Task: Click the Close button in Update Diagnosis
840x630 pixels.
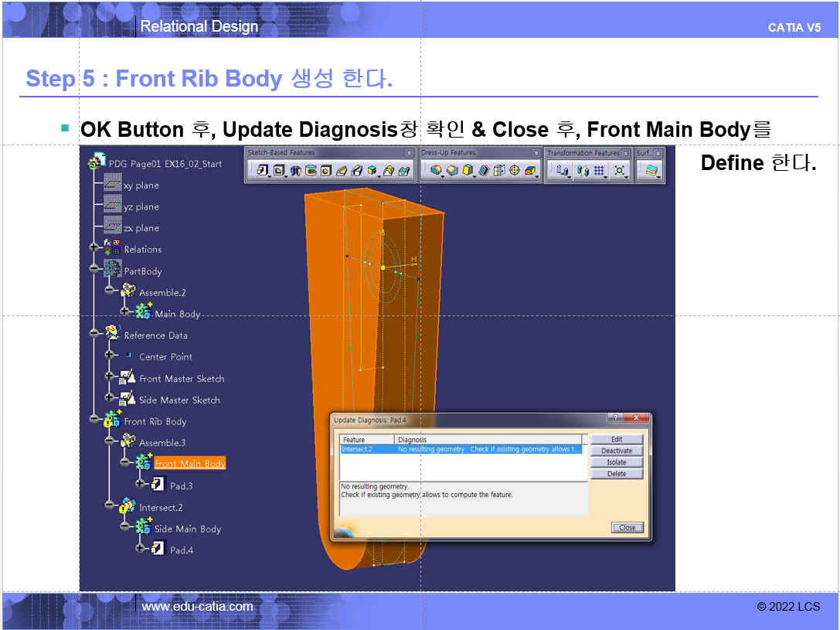Action: click(x=627, y=527)
